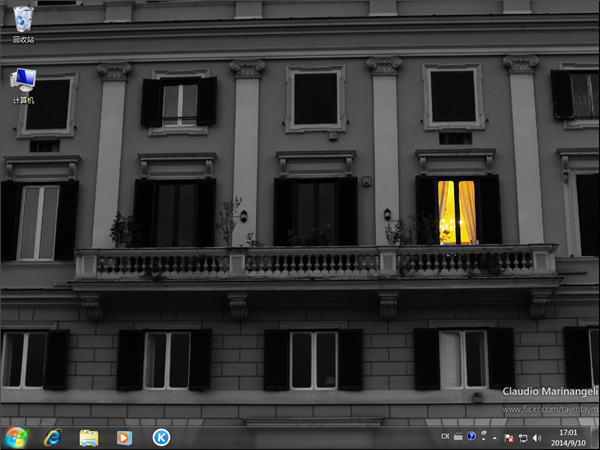Viewport: 600px width, 450px height.
Task: Click the Claudio Marinangeli watermark text
Action: click(x=549, y=393)
